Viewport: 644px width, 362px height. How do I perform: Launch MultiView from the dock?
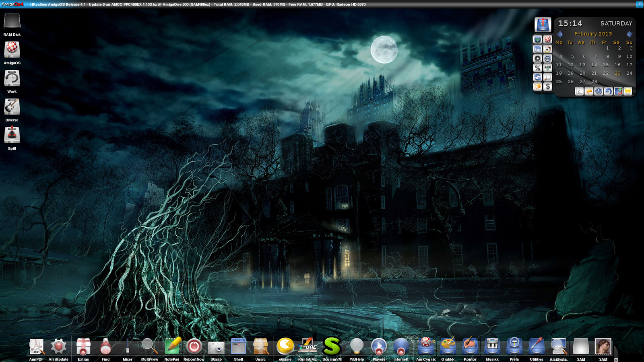point(149,346)
